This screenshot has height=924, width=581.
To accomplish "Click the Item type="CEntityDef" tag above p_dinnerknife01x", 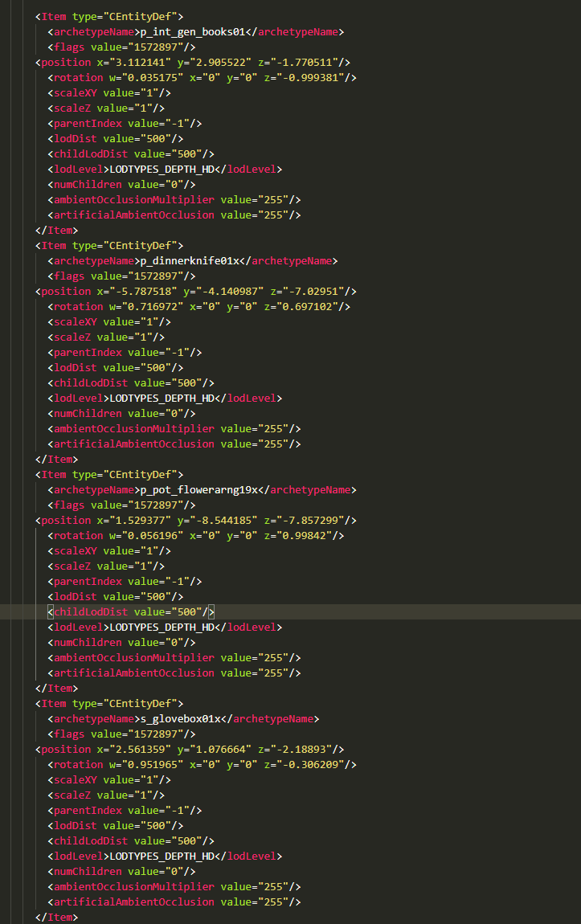I will (109, 245).
